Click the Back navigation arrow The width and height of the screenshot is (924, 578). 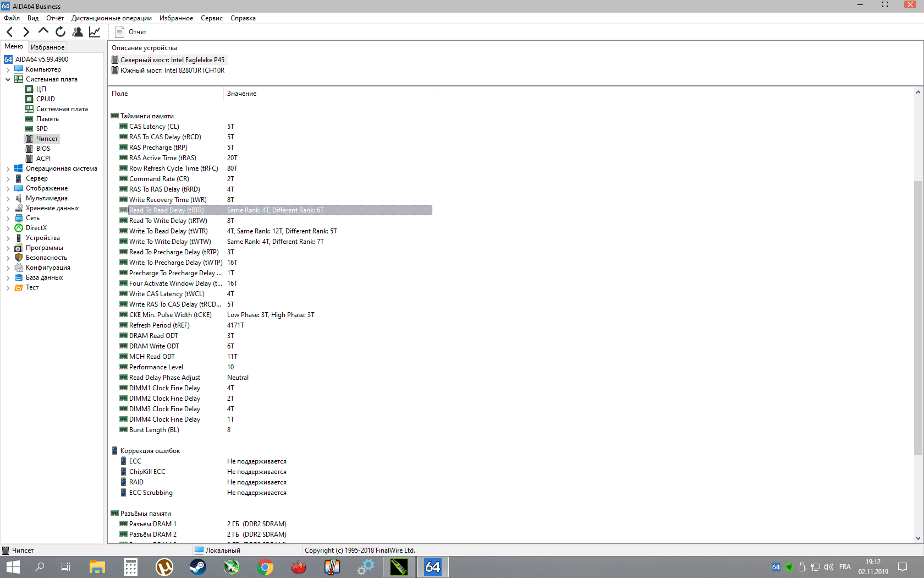[x=9, y=32]
